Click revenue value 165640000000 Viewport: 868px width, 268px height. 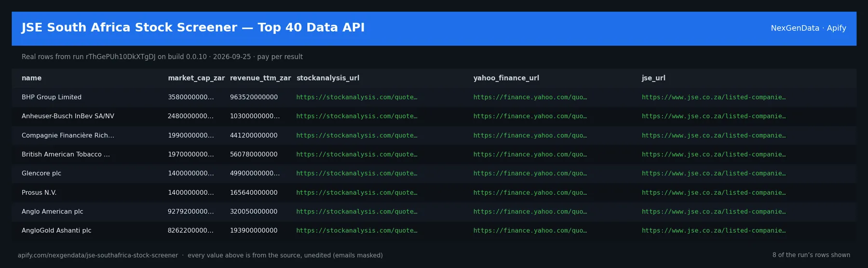click(254, 192)
